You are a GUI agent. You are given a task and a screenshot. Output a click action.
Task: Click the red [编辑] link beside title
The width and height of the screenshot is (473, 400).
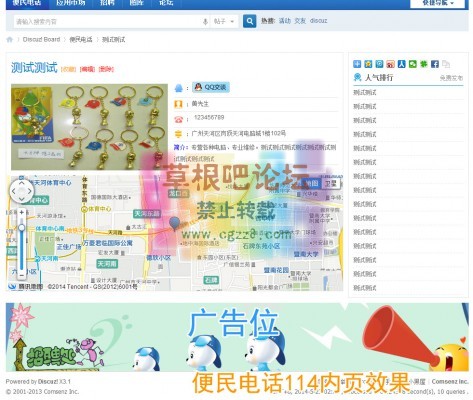[87, 69]
